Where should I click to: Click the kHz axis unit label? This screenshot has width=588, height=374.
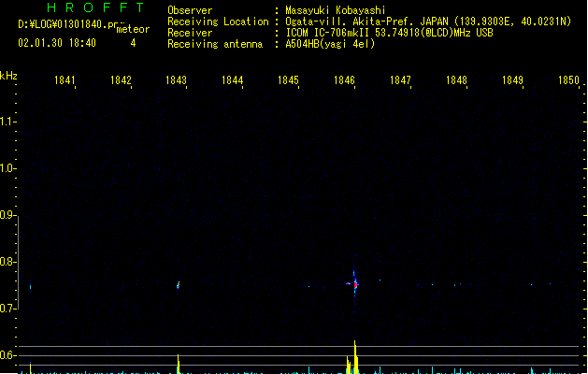point(8,76)
